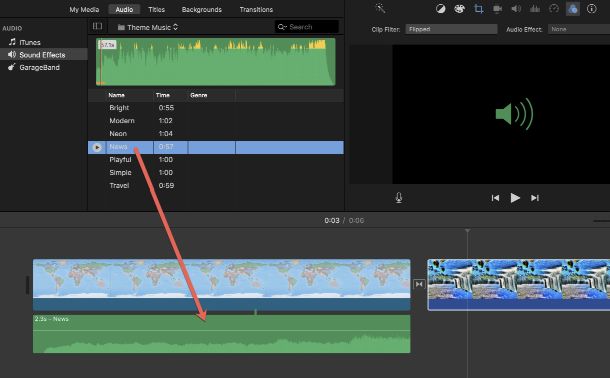
Task: Click the voiceover microphone icon
Action: pyautogui.click(x=399, y=198)
